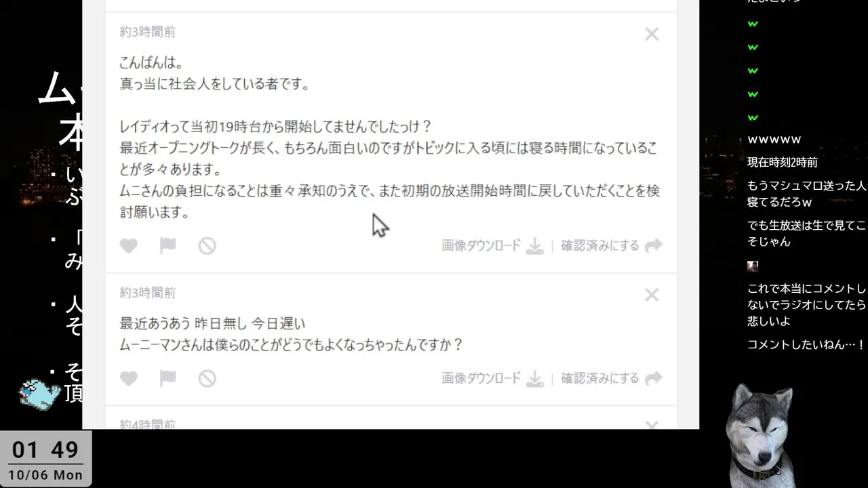The width and height of the screenshot is (868, 488).
Task: Click the share arrow on first message
Action: tap(653, 246)
